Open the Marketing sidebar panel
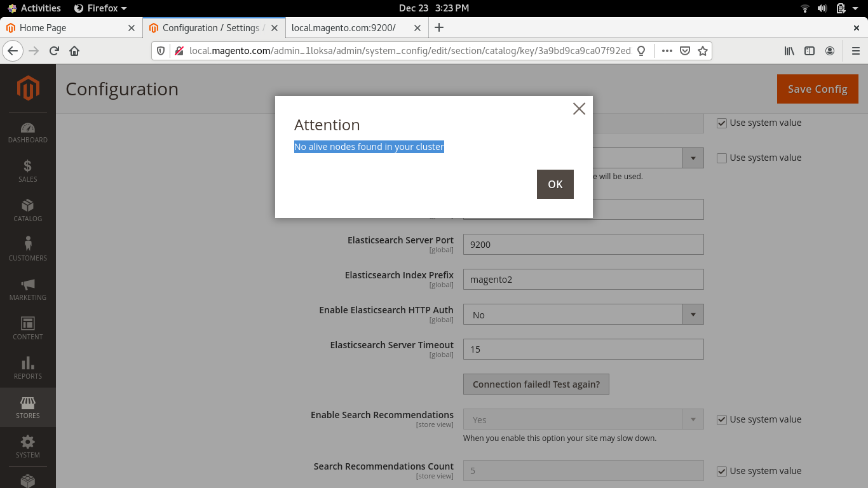Viewport: 868px width, 488px height. (27, 289)
